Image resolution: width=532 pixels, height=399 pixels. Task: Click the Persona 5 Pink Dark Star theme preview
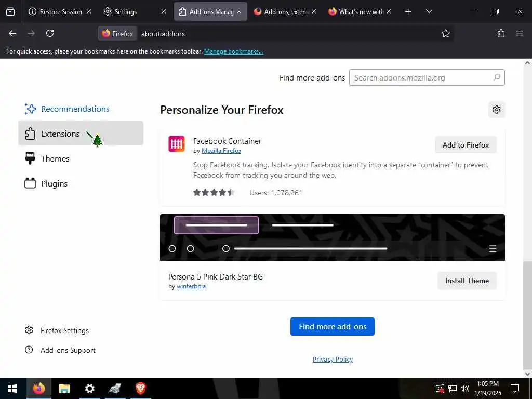point(332,237)
